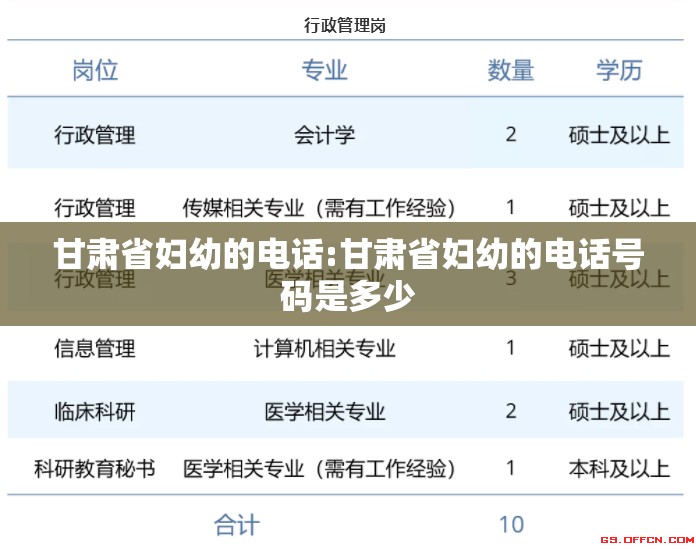The height and width of the screenshot is (549, 696).
Task: Click the 岗位 column header
Action: pyautogui.click(x=95, y=70)
